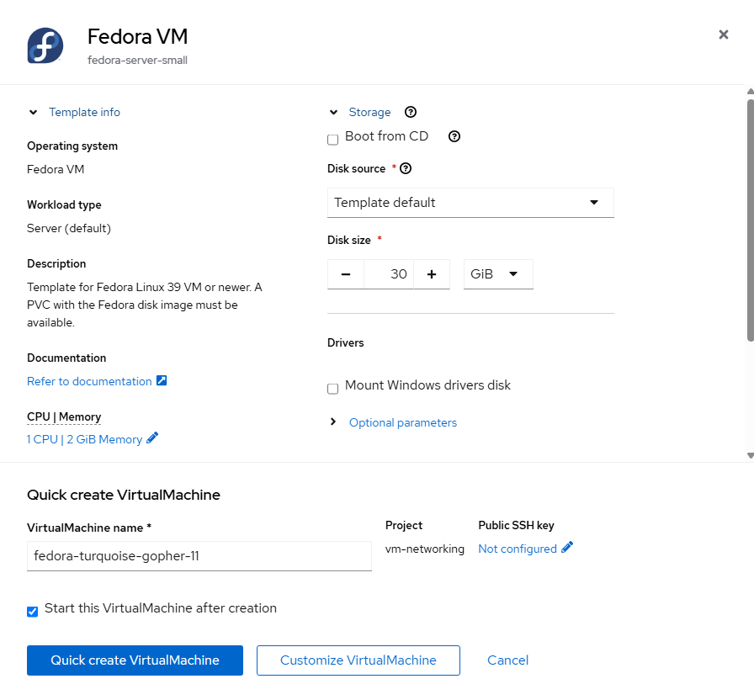754x700 pixels.
Task: Click the Storage heading text
Action: pos(369,112)
